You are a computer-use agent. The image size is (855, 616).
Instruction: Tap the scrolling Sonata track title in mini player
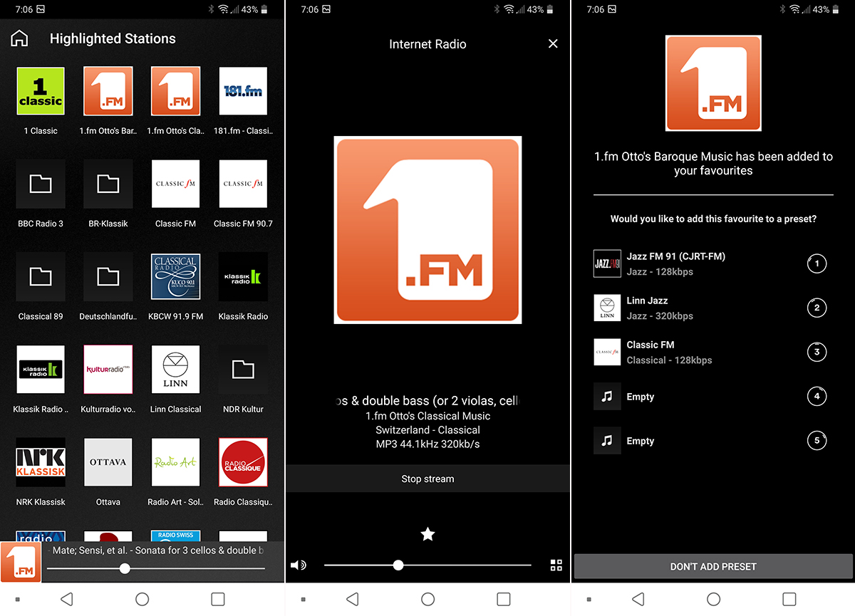pos(156,550)
